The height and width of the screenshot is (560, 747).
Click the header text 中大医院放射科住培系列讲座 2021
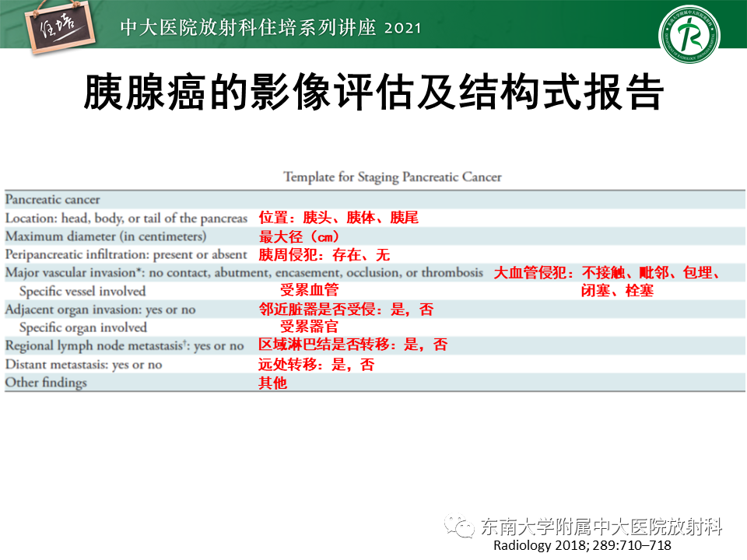pos(271,28)
